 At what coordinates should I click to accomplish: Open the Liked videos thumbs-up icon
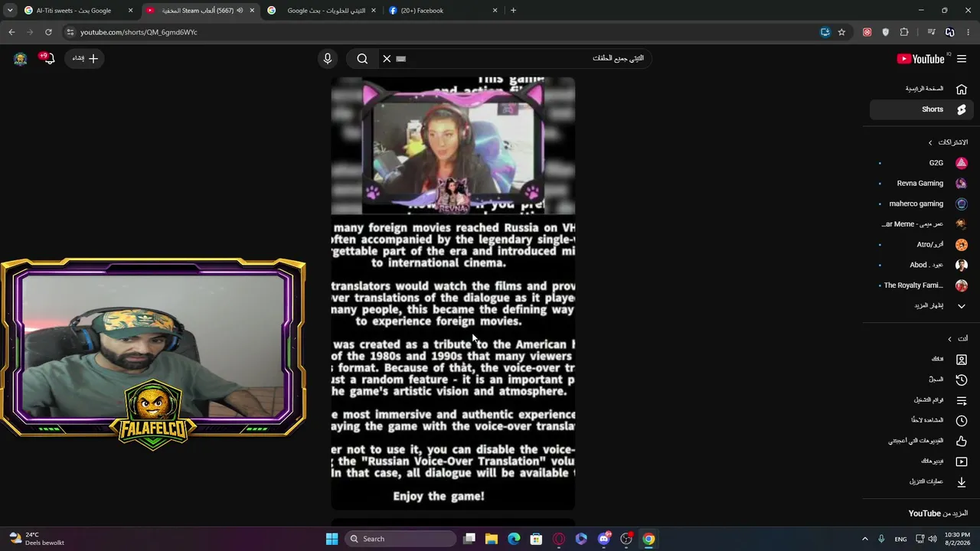click(x=962, y=441)
